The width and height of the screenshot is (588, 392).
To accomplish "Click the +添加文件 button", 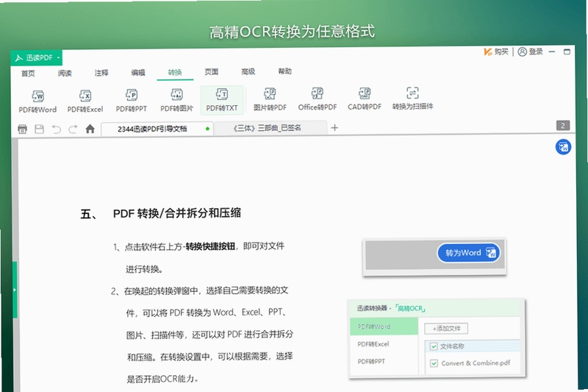I will [446, 329].
